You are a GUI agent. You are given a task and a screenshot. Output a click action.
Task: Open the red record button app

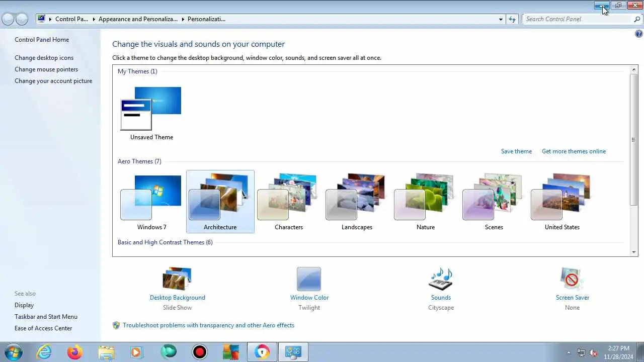tap(200, 352)
